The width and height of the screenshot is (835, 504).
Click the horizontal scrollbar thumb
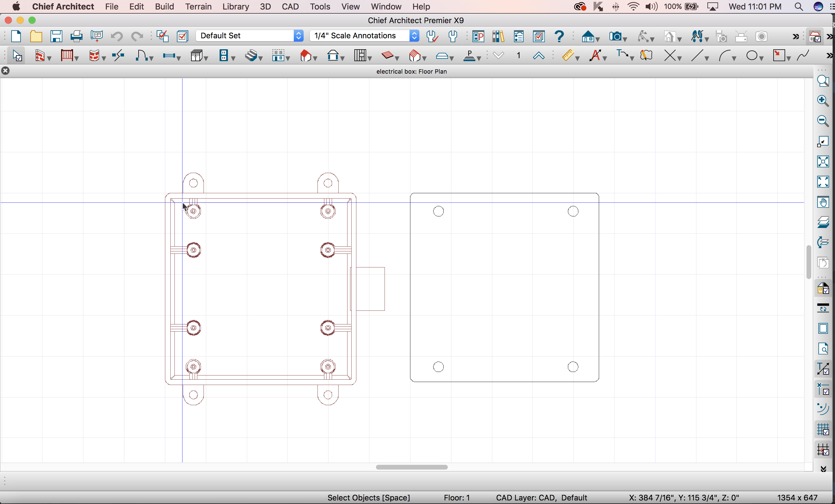pyautogui.click(x=411, y=467)
